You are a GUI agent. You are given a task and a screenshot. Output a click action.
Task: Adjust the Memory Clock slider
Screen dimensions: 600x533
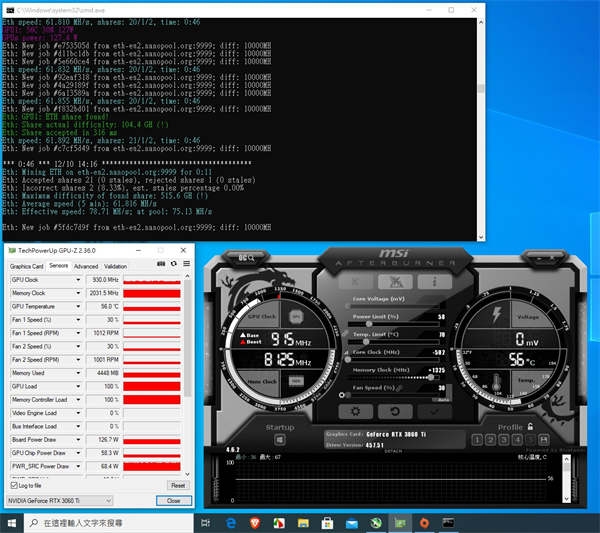pyautogui.click(x=394, y=377)
